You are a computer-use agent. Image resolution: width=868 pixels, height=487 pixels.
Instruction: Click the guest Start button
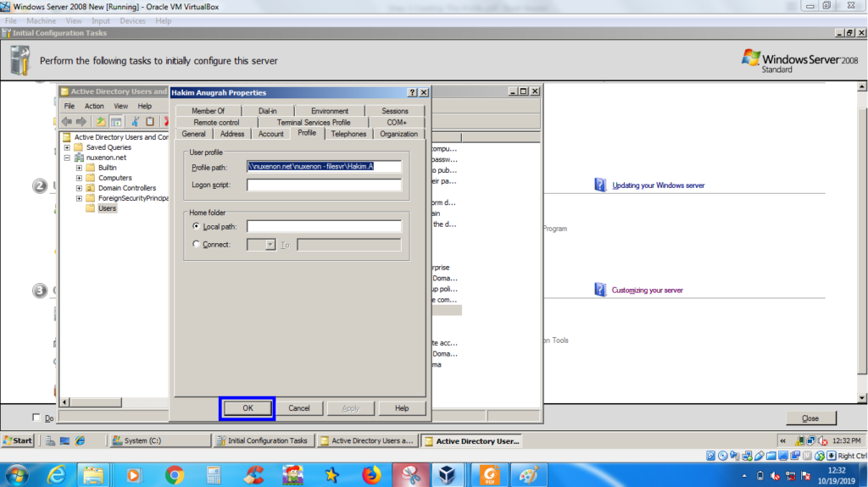pyautogui.click(x=19, y=440)
